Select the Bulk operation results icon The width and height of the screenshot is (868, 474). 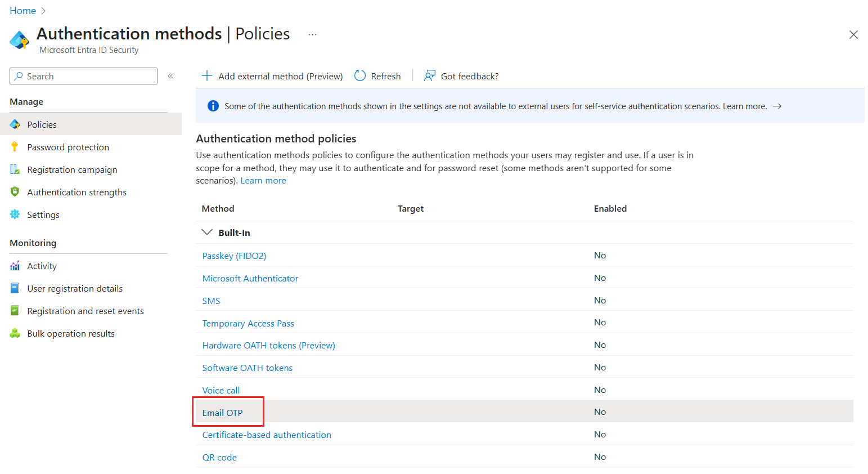[x=15, y=333]
